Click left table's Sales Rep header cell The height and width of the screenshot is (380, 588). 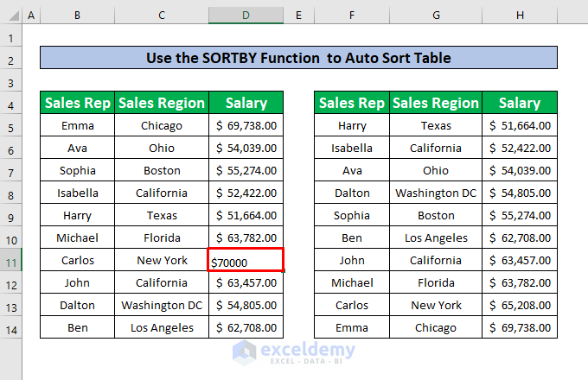[78, 103]
